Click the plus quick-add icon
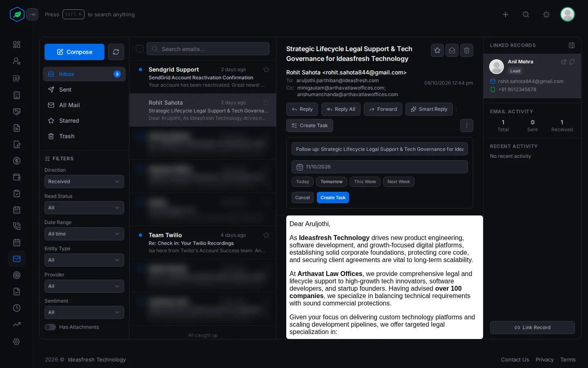The height and width of the screenshot is (368, 588). [506, 15]
